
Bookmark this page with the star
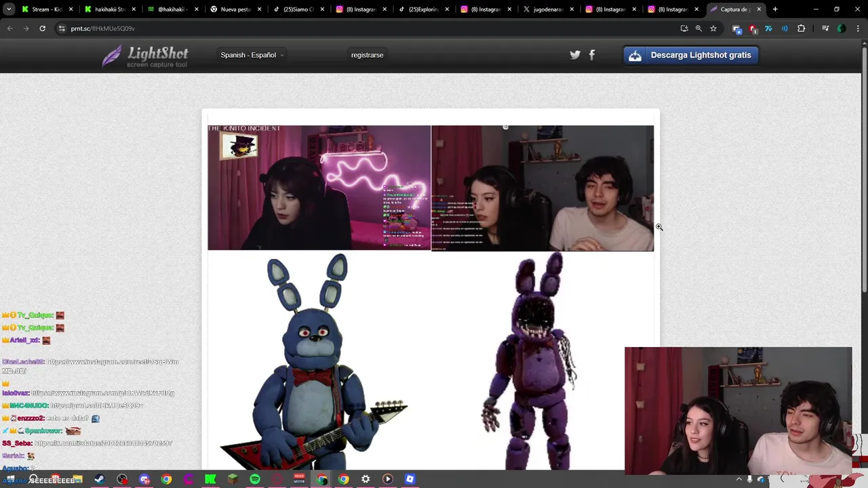click(x=713, y=28)
